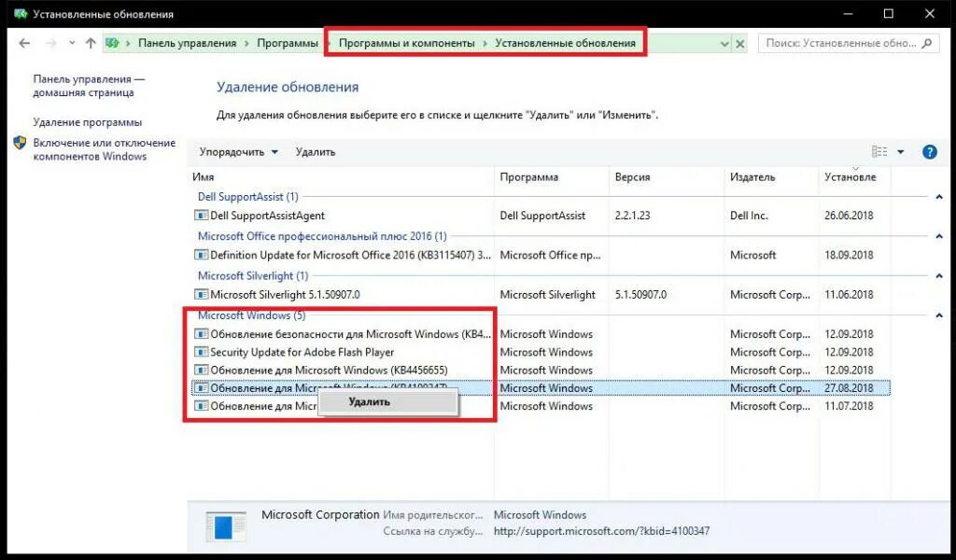Select Microsoft Silverlight 5.1.50907.0 entry
This screenshot has width=956, height=560.
[285, 295]
